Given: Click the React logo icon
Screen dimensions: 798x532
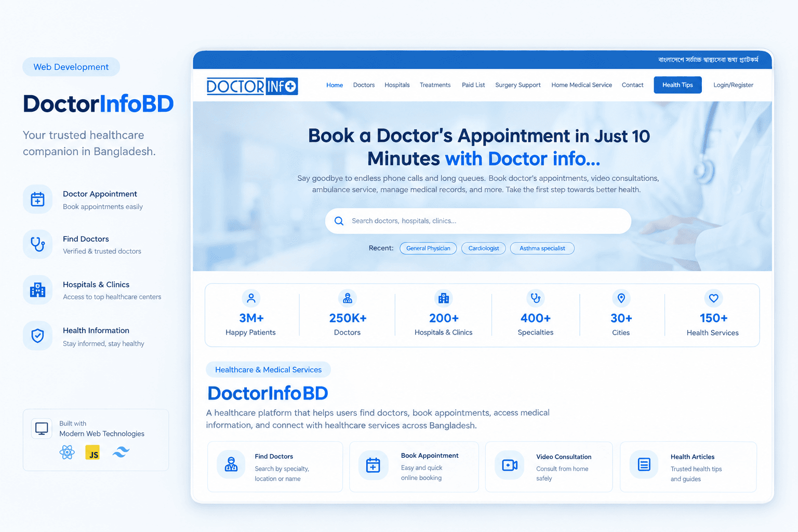Looking at the screenshot, I should (67, 453).
